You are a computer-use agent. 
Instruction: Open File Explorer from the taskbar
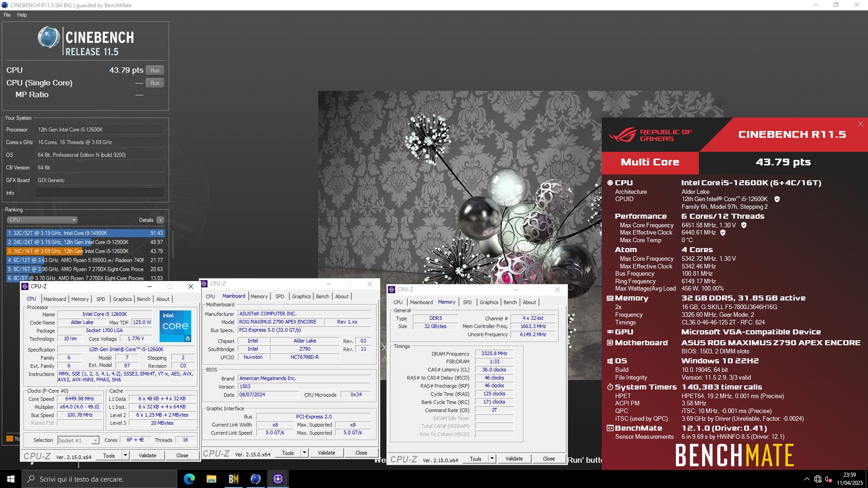point(212,479)
